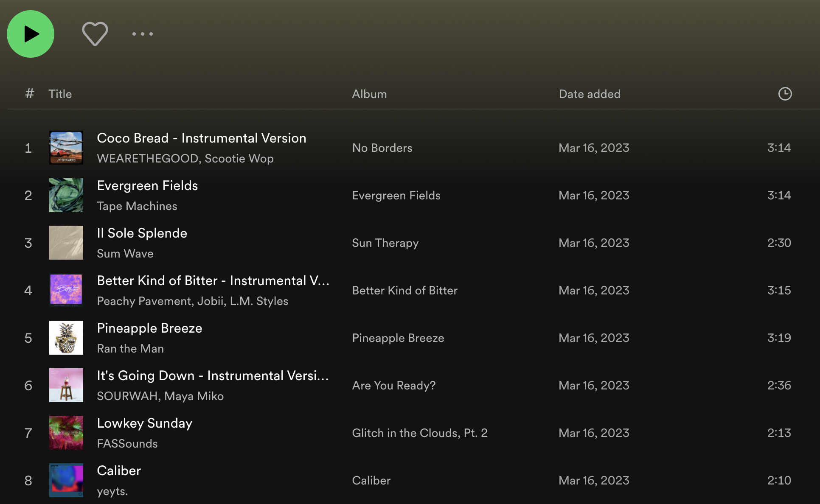
Task: Sort by the Title column header
Action: point(60,94)
